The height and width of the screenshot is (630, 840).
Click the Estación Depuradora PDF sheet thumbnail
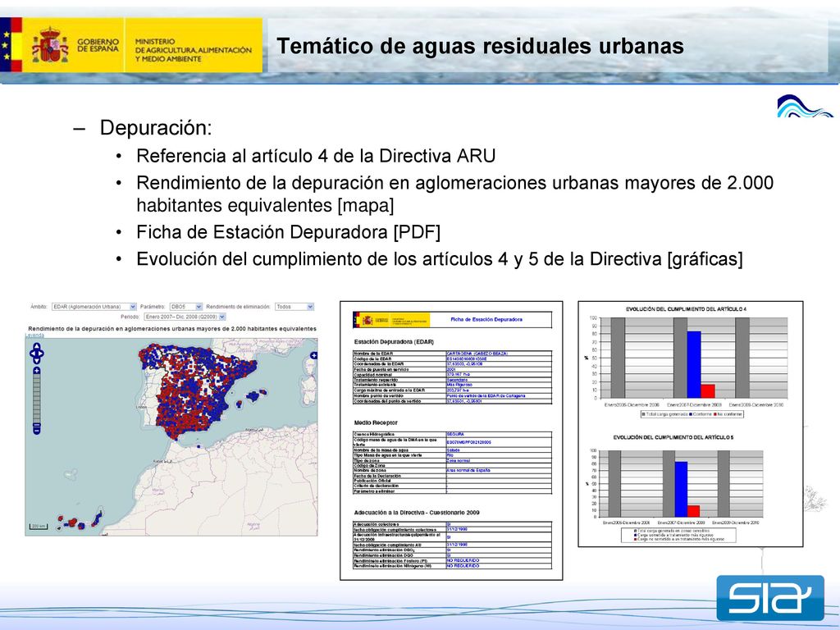point(451,441)
